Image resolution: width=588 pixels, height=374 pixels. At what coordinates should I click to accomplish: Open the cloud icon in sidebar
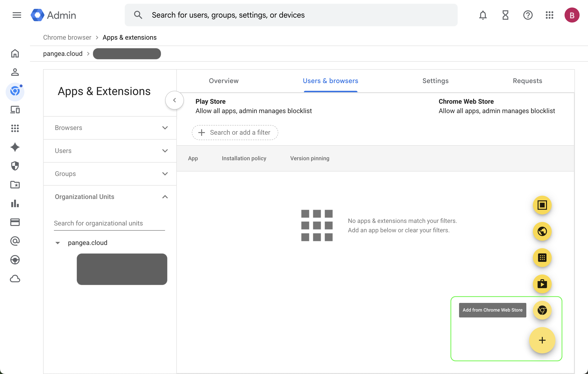(x=15, y=279)
